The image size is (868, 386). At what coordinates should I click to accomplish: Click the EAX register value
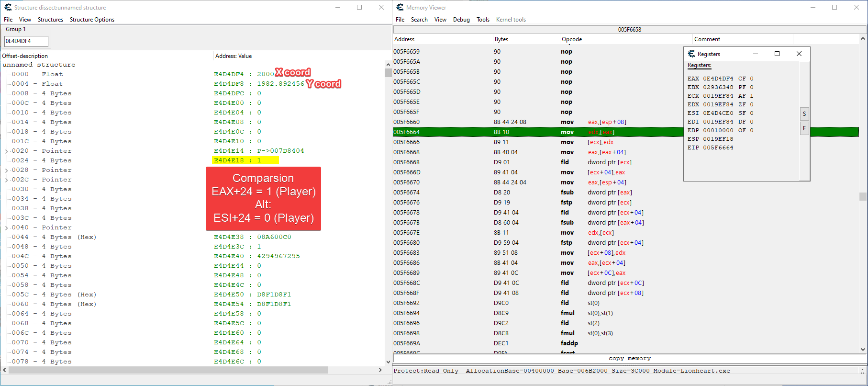coord(718,79)
